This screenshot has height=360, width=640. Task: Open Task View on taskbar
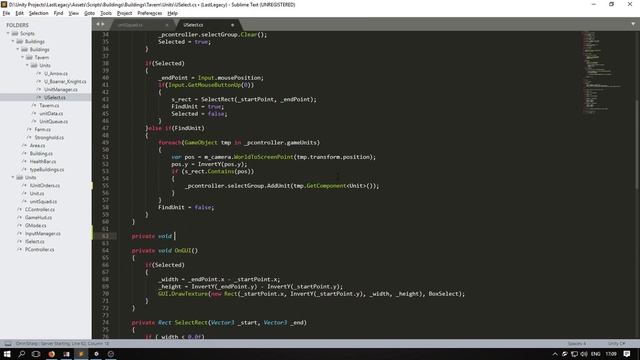(36, 354)
